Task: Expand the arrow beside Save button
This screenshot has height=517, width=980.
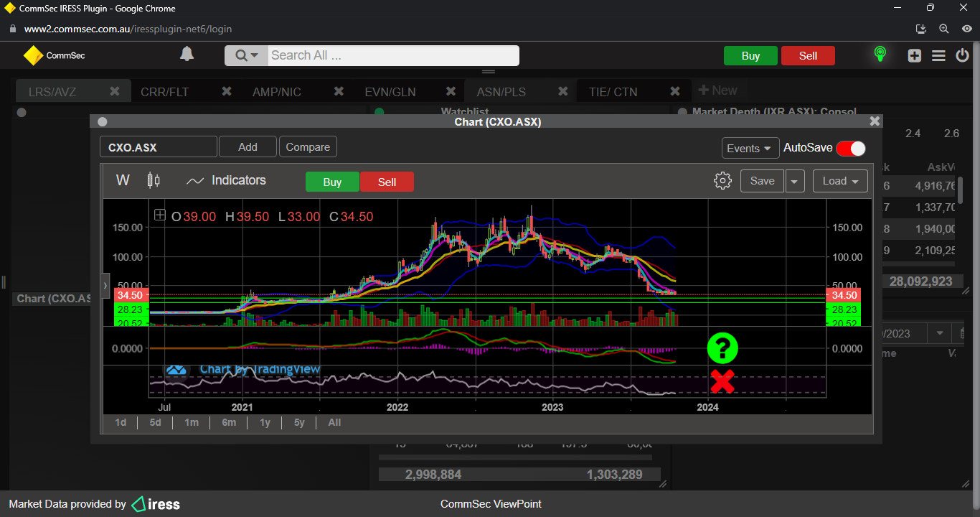Action: click(794, 181)
